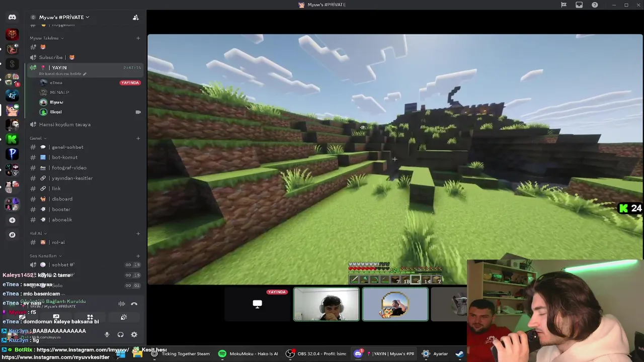
Task: Open the booster channel
Action: coord(85,209)
